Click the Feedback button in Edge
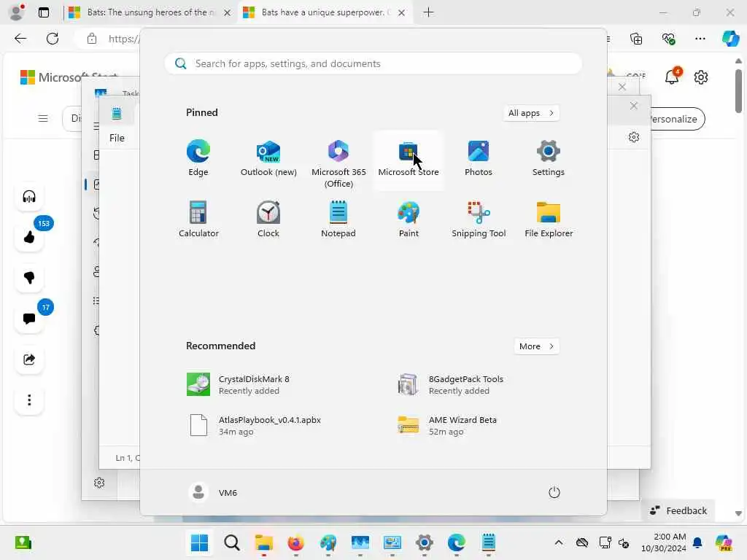Image resolution: width=747 pixels, height=560 pixels. click(678, 510)
